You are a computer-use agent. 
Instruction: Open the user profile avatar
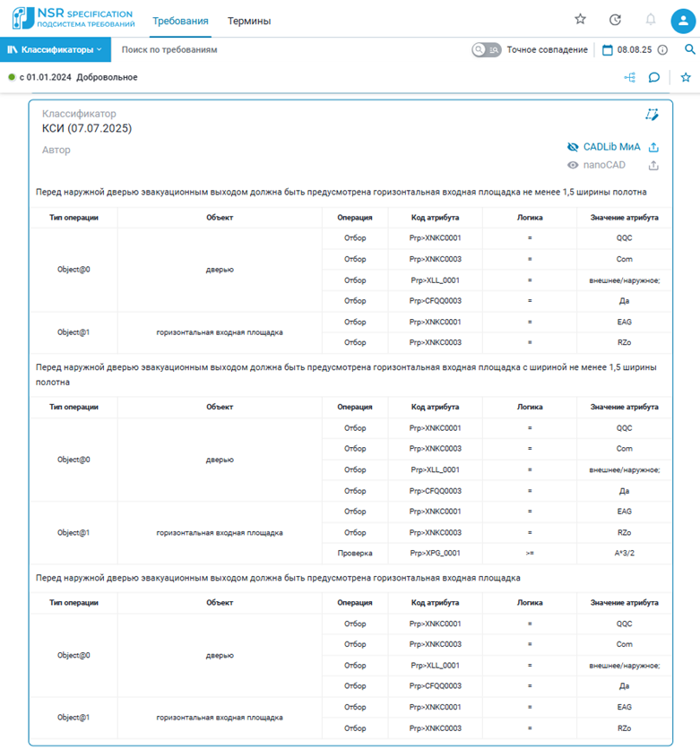point(683,20)
